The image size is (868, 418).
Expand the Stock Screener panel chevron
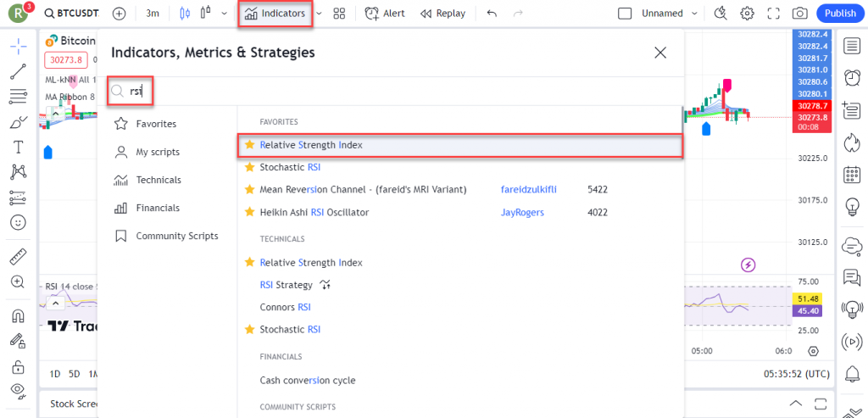795,403
